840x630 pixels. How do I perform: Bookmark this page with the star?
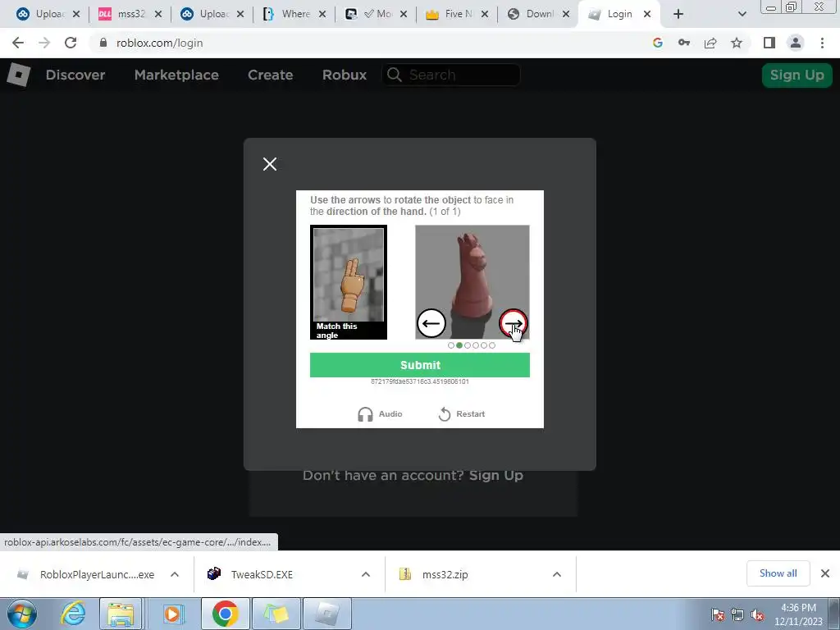(x=737, y=43)
